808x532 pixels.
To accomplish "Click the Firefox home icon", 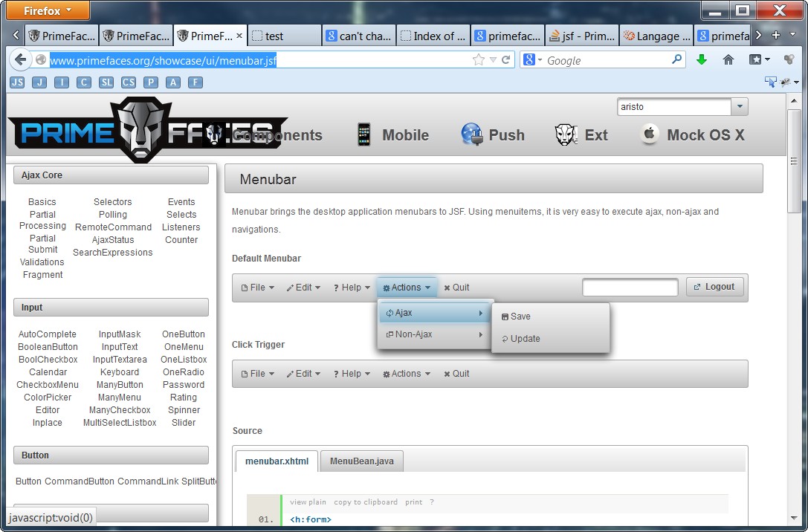I will coord(728,59).
